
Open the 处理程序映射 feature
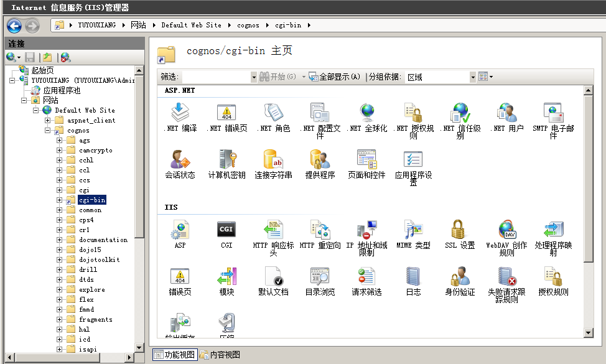[x=554, y=238]
